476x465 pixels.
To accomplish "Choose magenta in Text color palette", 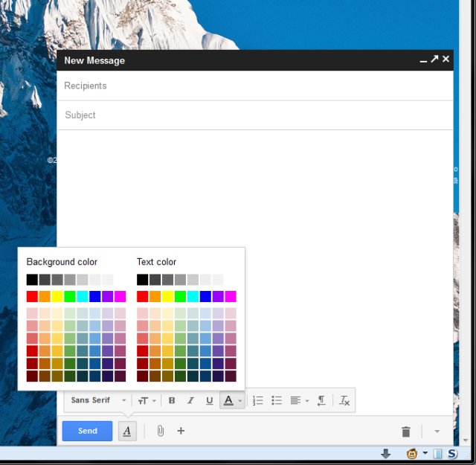I will [231, 296].
